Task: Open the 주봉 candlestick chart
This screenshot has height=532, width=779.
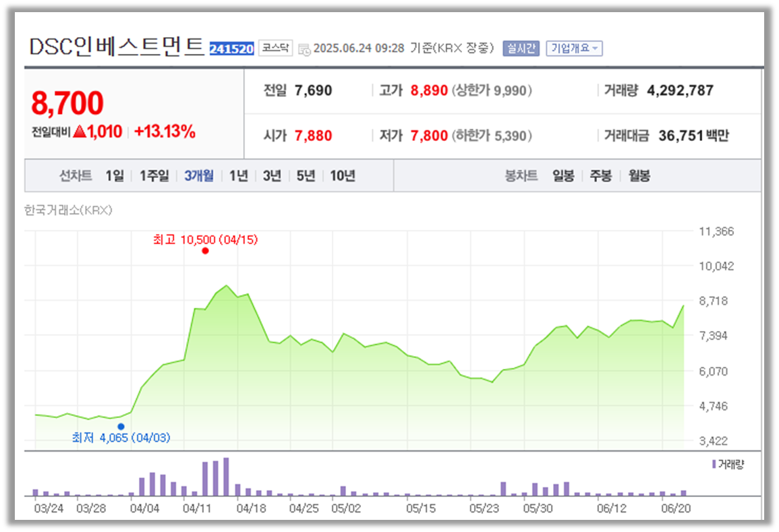Action: point(601,176)
